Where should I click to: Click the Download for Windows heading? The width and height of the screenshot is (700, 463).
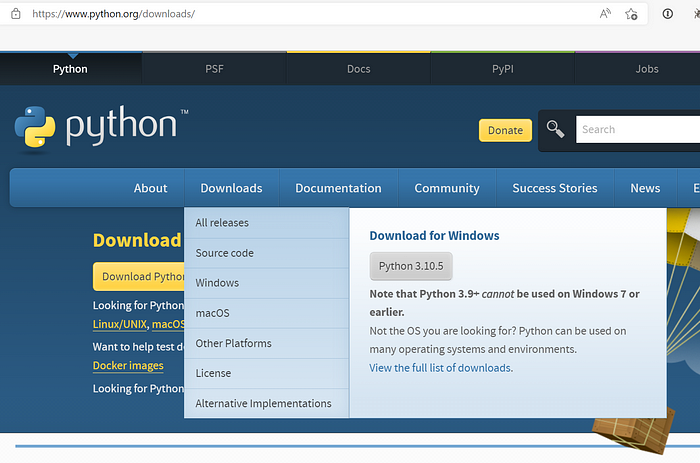point(434,236)
